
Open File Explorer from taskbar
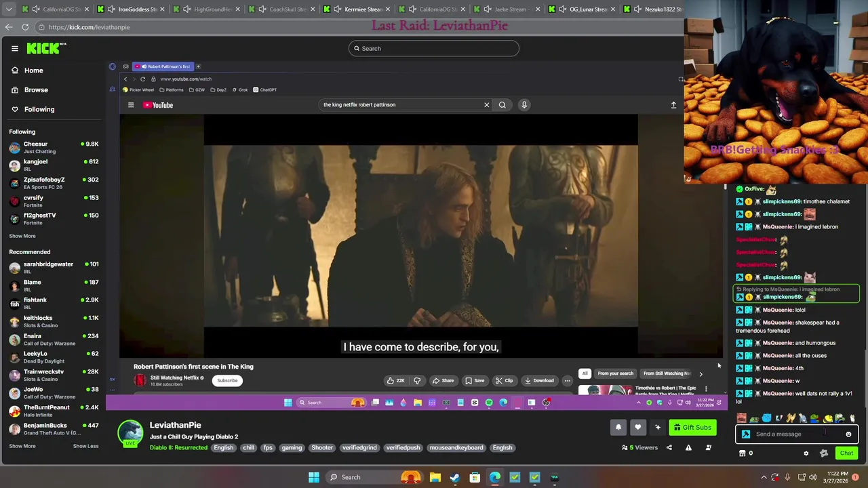click(x=435, y=477)
